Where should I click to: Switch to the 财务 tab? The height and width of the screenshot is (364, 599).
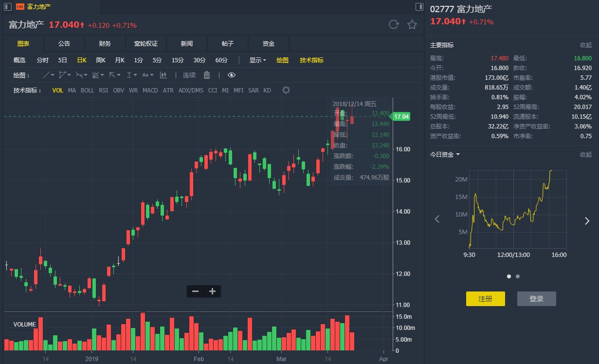(105, 44)
